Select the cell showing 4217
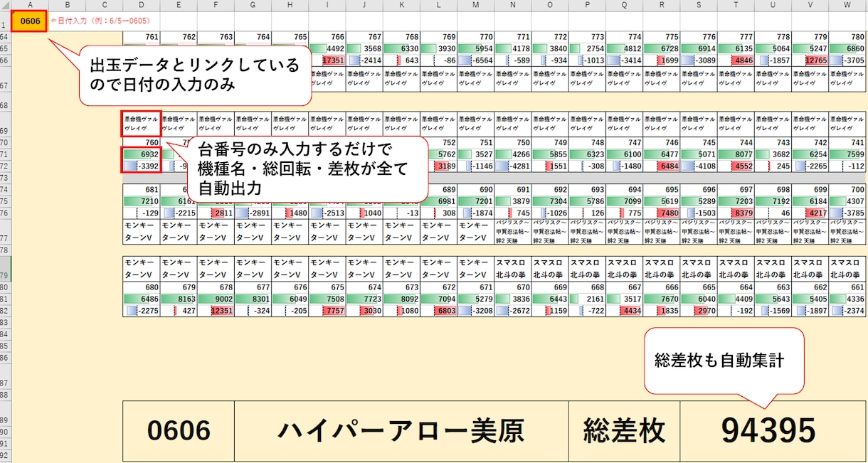The height and width of the screenshot is (463, 868). pyautogui.click(x=810, y=213)
